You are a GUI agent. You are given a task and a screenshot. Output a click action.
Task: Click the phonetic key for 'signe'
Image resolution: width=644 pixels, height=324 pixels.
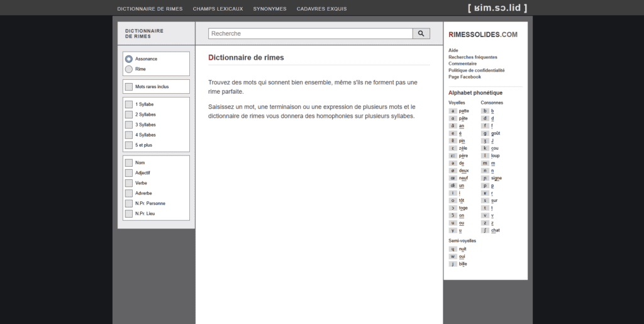coord(485,178)
